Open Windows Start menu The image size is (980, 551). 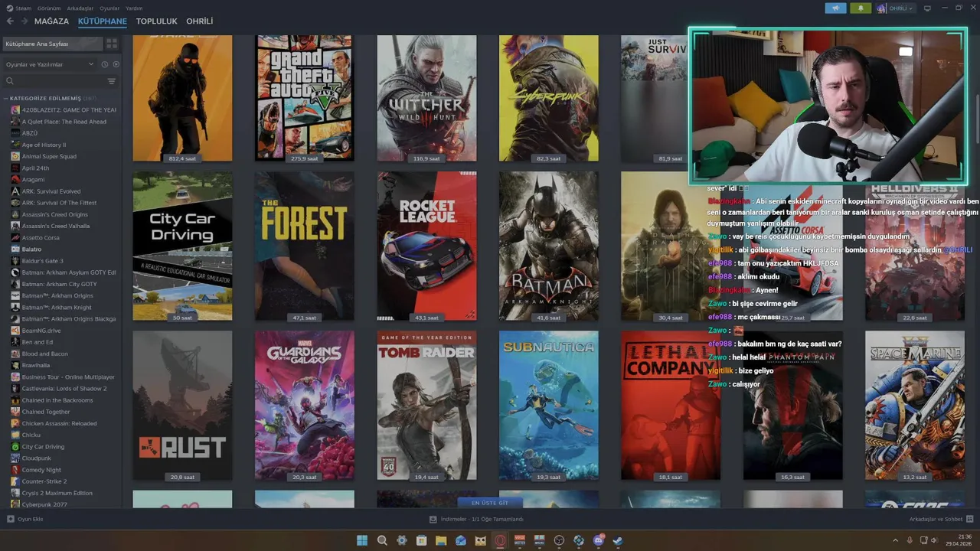pos(362,540)
